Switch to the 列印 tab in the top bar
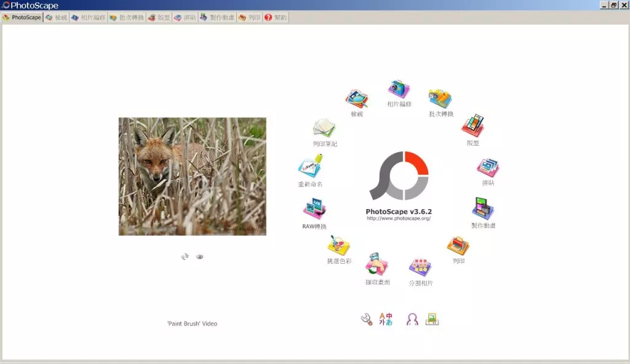The width and height of the screenshot is (630, 364). tap(250, 18)
